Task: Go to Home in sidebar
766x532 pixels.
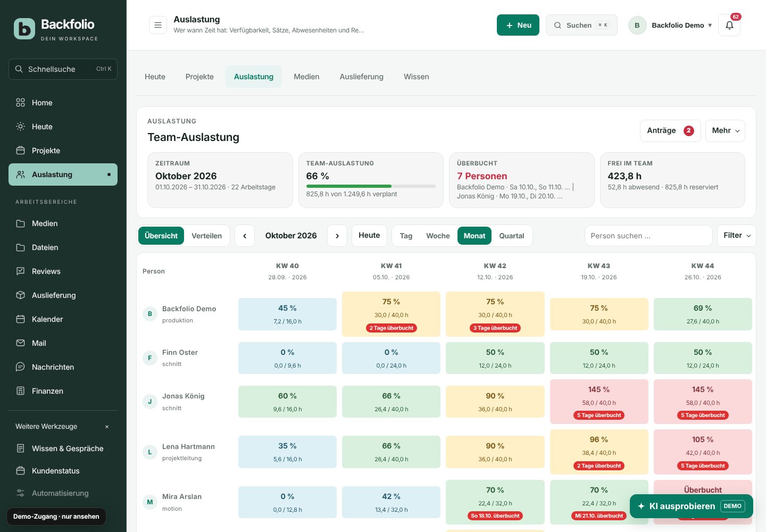Action: coord(63,103)
